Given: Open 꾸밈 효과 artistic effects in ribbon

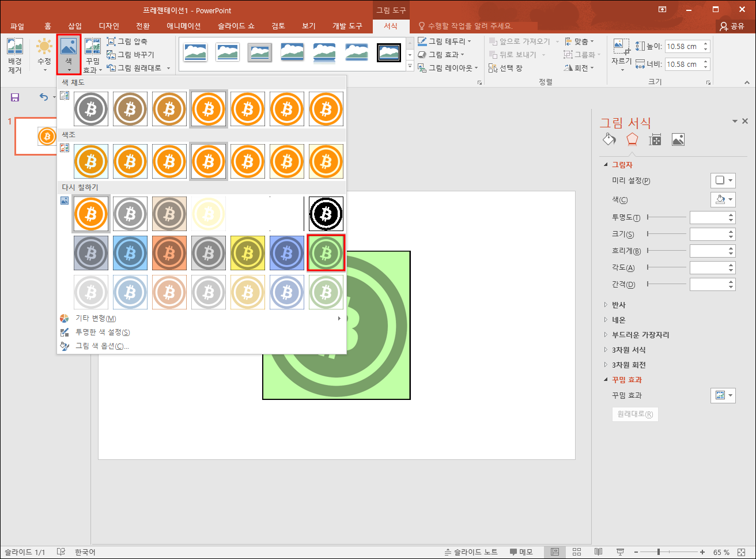Looking at the screenshot, I should click(93, 56).
